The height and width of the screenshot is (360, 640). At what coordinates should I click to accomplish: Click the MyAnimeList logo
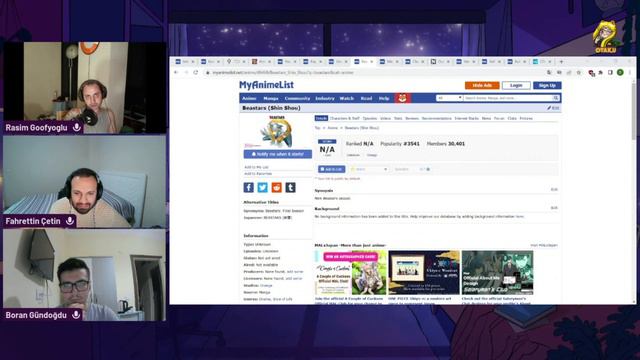pos(266,85)
